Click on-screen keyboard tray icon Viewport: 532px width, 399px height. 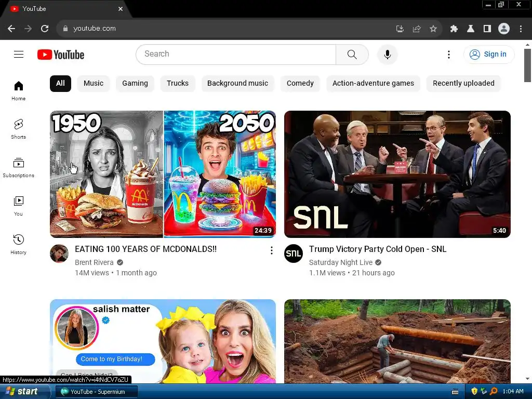[x=455, y=392]
